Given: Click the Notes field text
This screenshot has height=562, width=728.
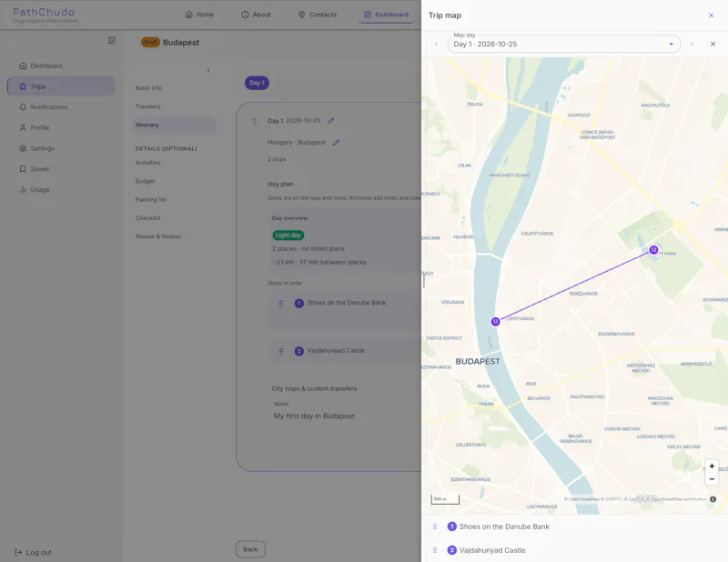Looking at the screenshot, I should tap(314, 416).
